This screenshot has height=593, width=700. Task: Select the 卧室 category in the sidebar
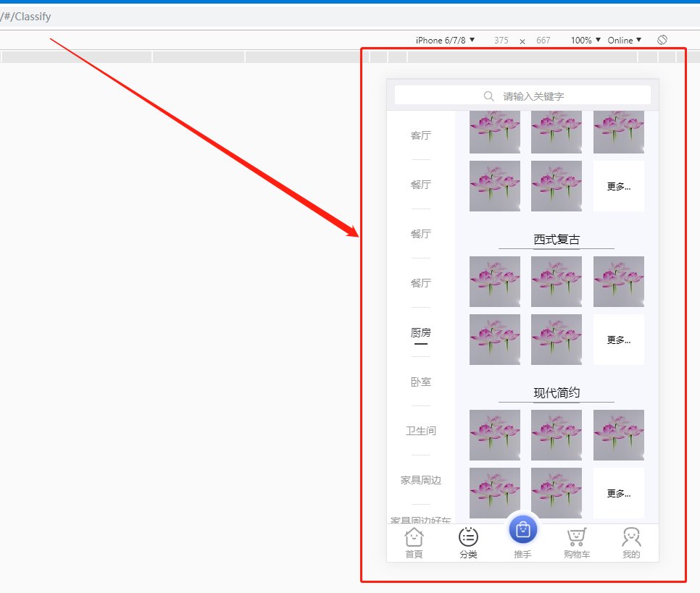pos(421,382)
